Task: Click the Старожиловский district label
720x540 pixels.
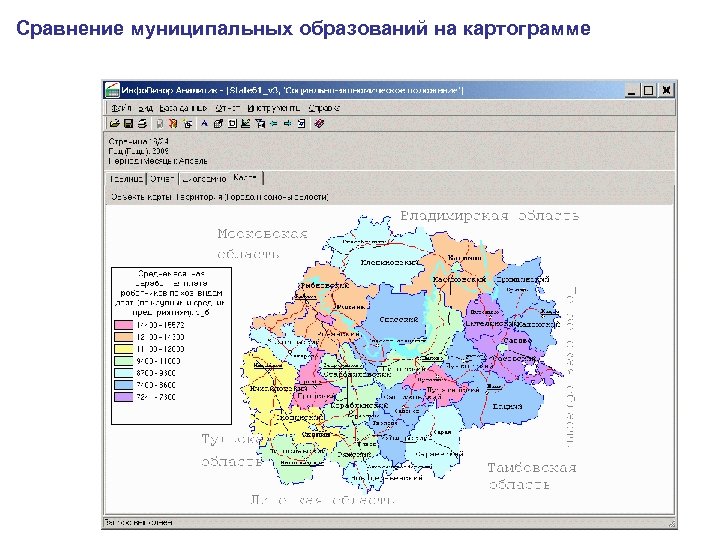Action: click(x=357, y=374)
